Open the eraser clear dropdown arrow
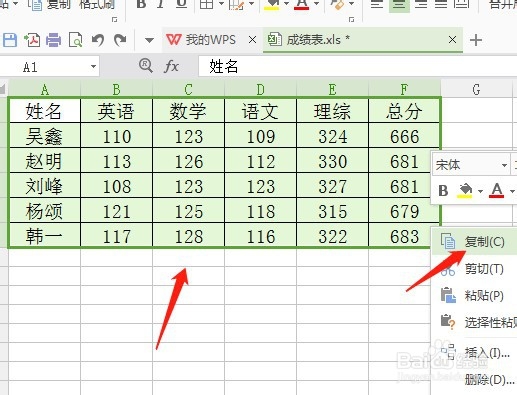 click(x=351, y=4)
